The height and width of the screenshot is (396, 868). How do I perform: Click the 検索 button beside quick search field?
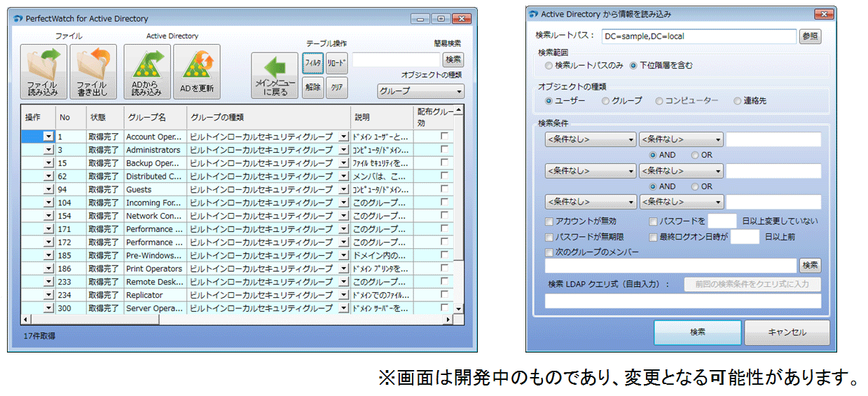coord(453,60)
